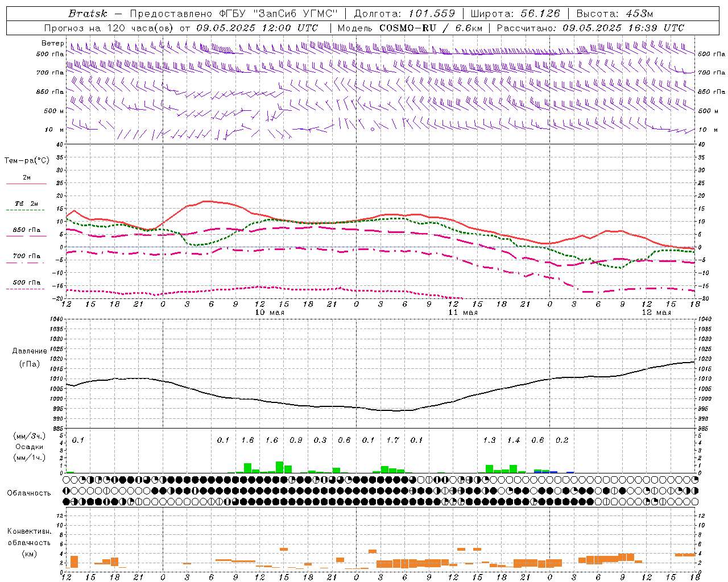Select the 'Предоставлено ФГБУ "ЗапСиб УГМС"' provider text
The width and height of the screenshot is (728, 582).
click(234, 14)
